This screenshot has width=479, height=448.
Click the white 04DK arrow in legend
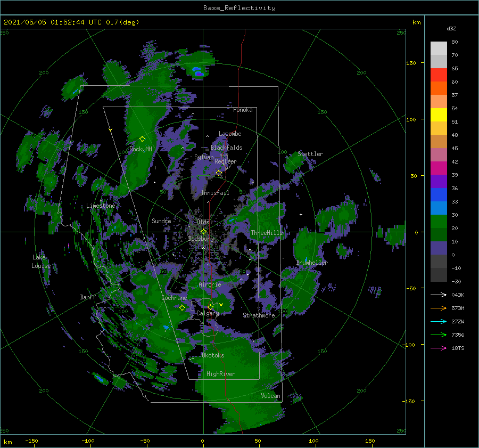(439, 295)
